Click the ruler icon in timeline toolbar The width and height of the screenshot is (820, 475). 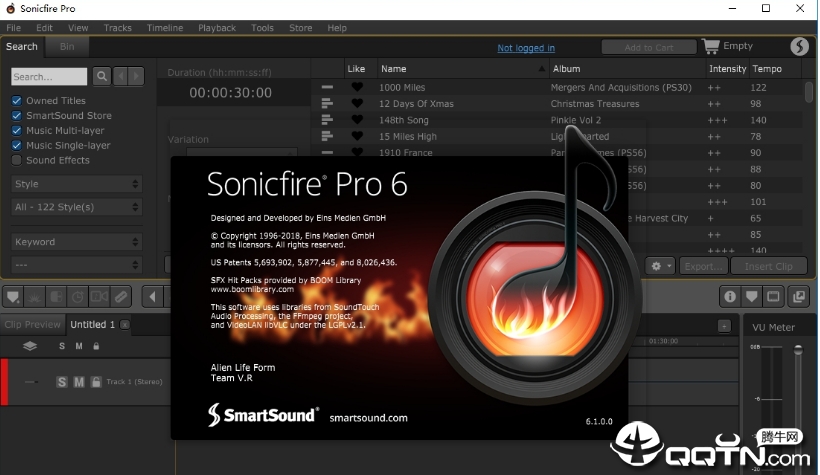(121, 297)
